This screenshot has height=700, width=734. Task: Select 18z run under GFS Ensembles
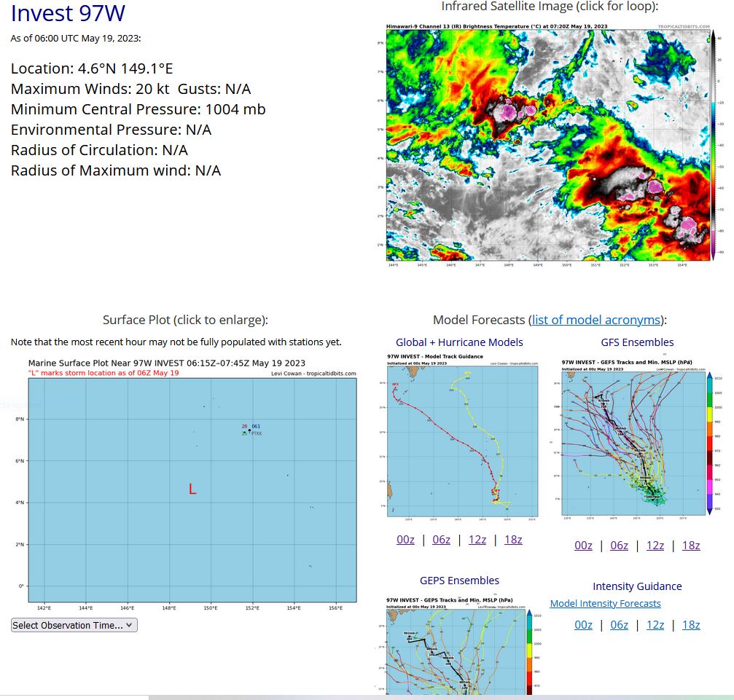(691, 546)
